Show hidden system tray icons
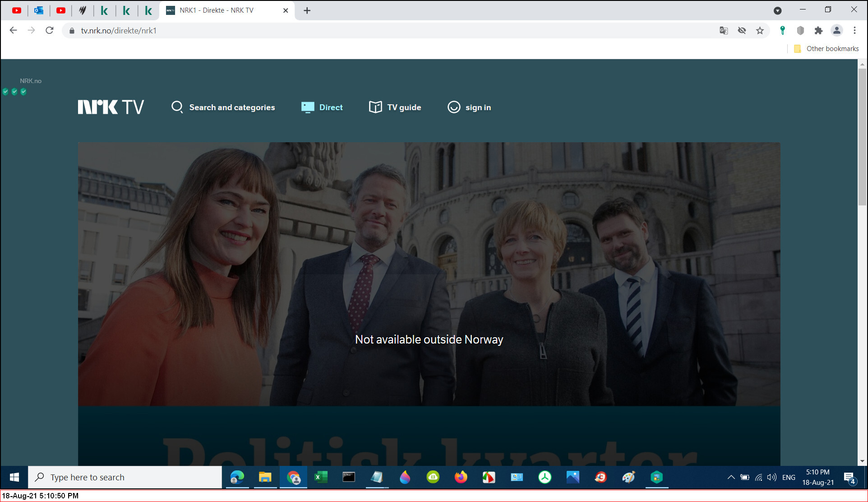 [731, 477]
